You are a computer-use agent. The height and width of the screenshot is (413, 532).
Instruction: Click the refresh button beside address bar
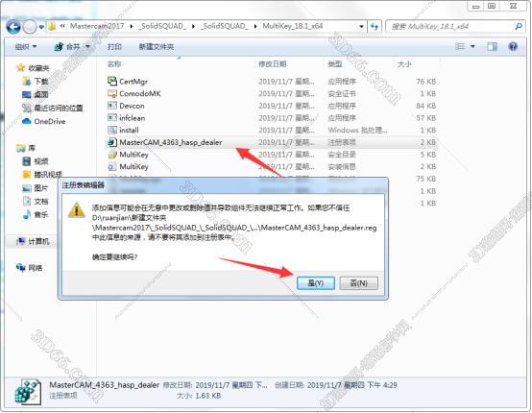pyautogui.click(x=375, y=27)
